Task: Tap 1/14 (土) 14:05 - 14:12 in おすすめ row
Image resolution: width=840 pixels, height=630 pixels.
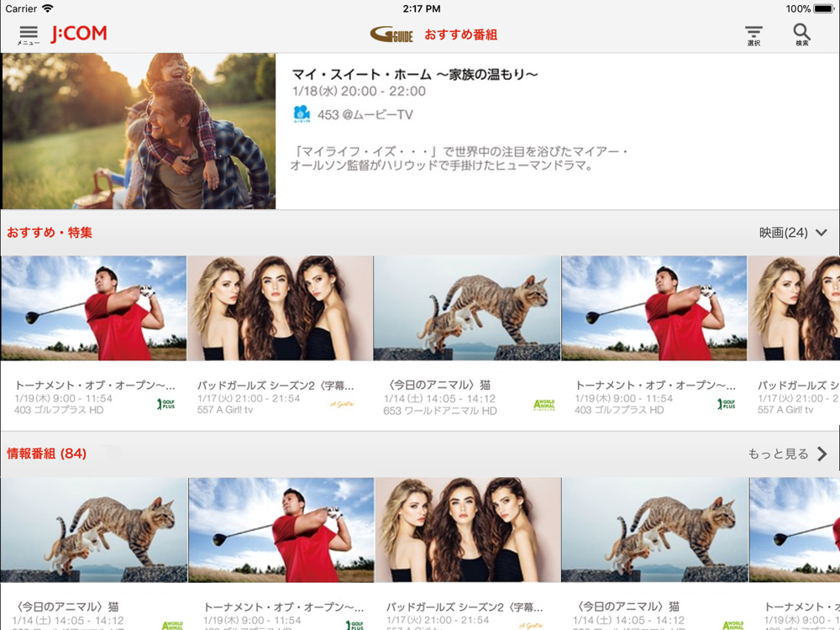Action: click(440, 398)
